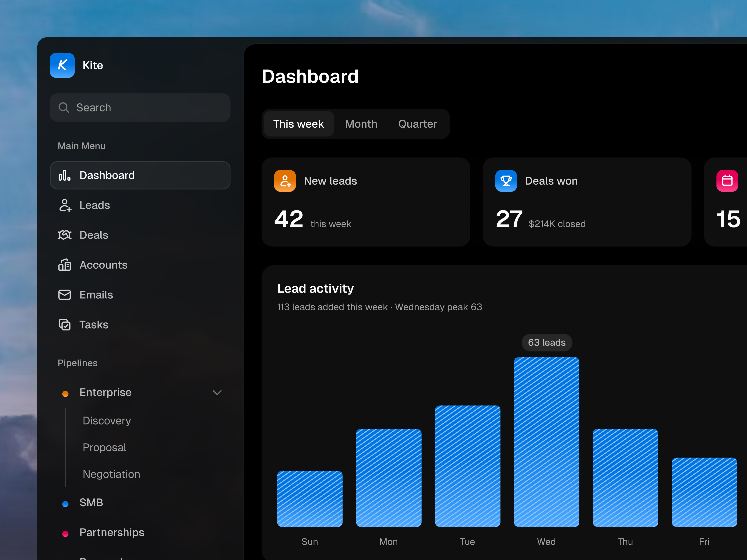Click the pink calendar card icon
The image size is (747, 560).
click(x=727, y=181)
